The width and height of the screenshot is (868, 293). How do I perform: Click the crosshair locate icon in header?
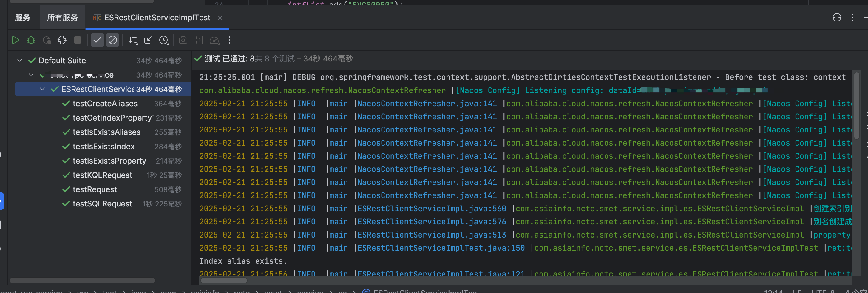pos(837,18)
